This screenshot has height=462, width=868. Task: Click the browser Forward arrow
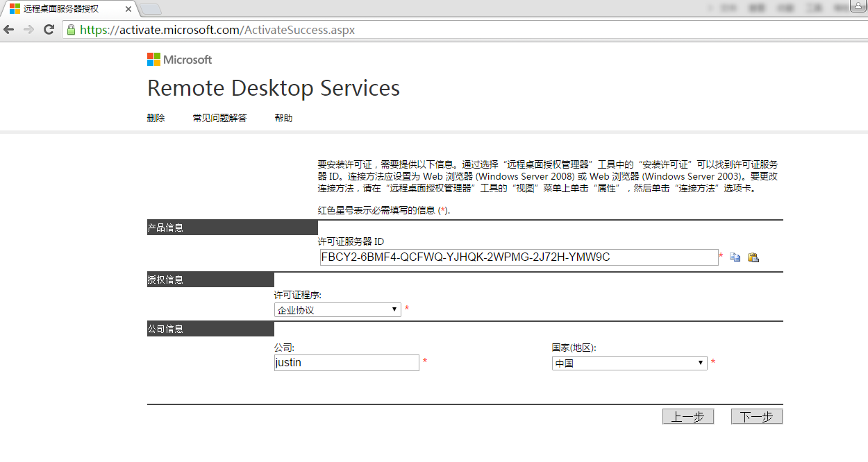click(28, 30)
